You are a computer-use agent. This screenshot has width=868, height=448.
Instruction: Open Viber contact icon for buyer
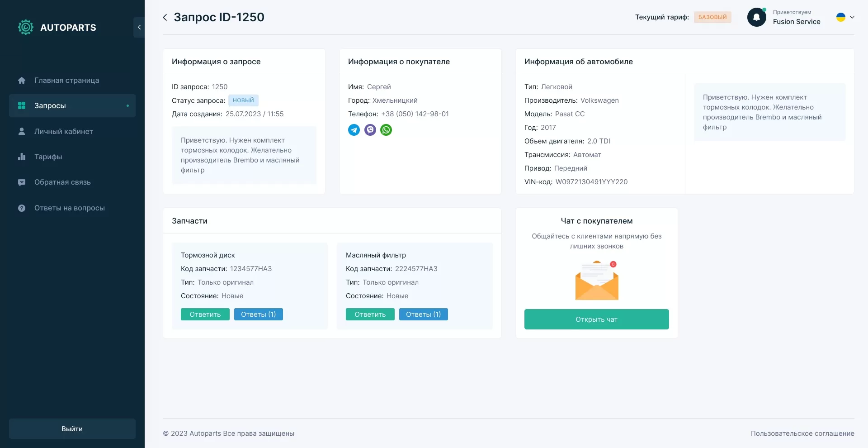point(370,130)
